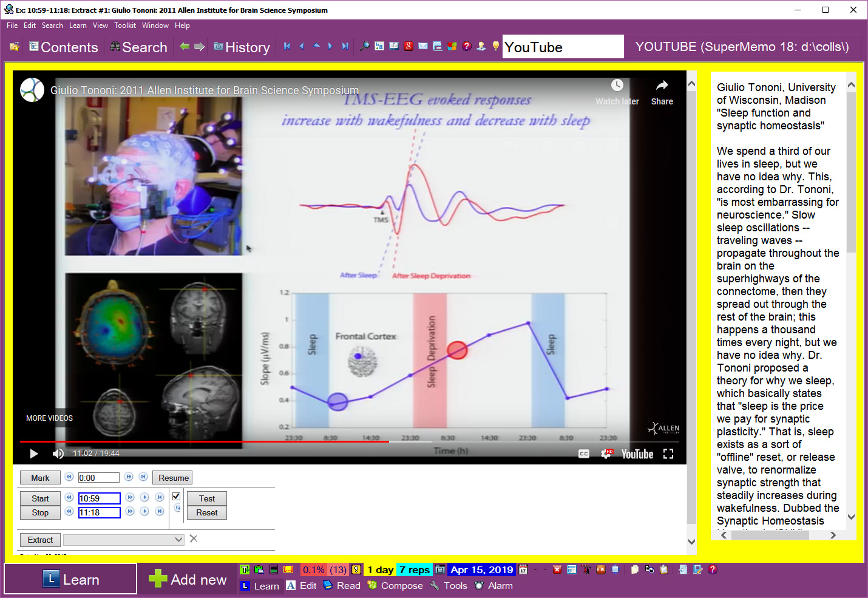Image resolution: width=868 pixels, height=598 pixels.
Task: Open the dropdown beside Extract button
Action: (x=178, y=540)
